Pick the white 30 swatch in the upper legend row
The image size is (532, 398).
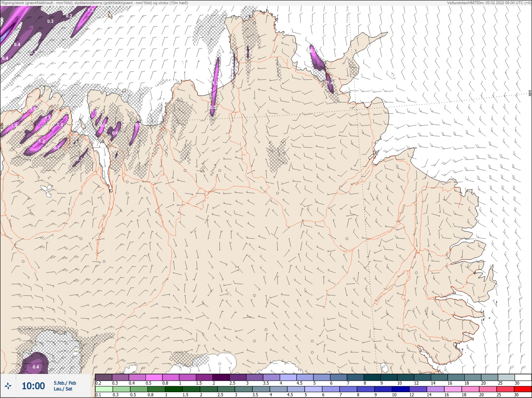[x=523, y=377]
